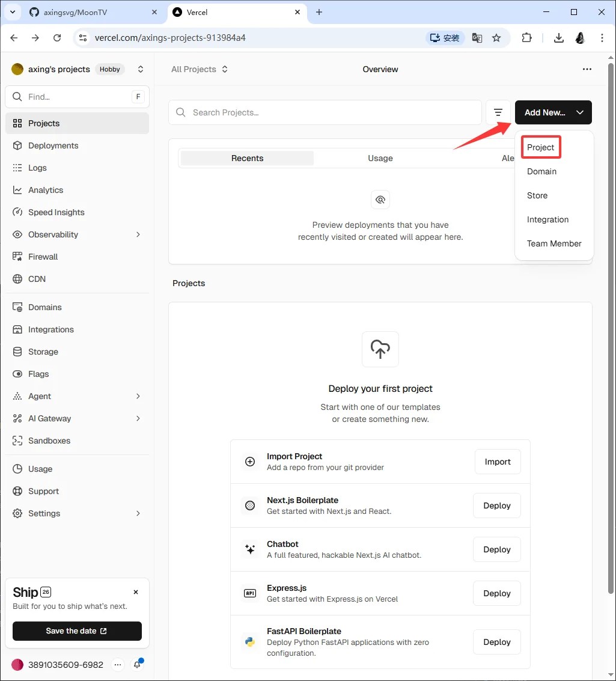Expand Observability submenu chevron

pos(138,234)
